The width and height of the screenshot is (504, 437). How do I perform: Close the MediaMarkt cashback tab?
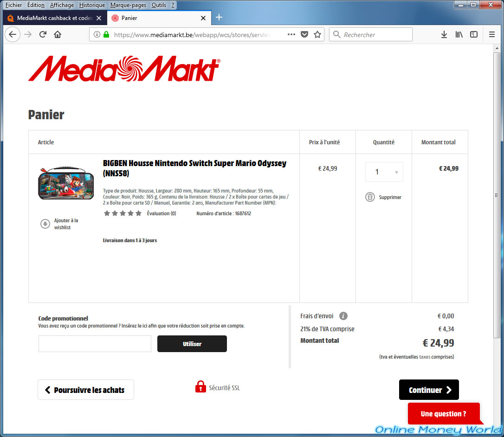(x=99, y=18)
